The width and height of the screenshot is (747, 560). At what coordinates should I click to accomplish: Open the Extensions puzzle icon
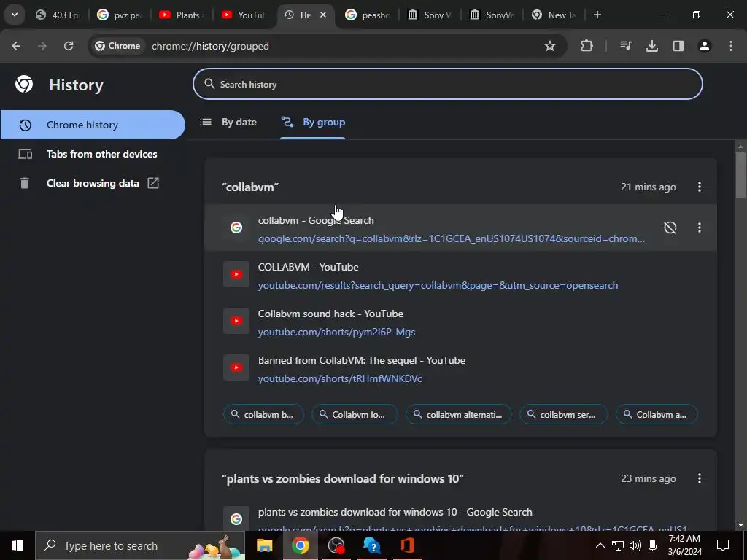[587, 46]
